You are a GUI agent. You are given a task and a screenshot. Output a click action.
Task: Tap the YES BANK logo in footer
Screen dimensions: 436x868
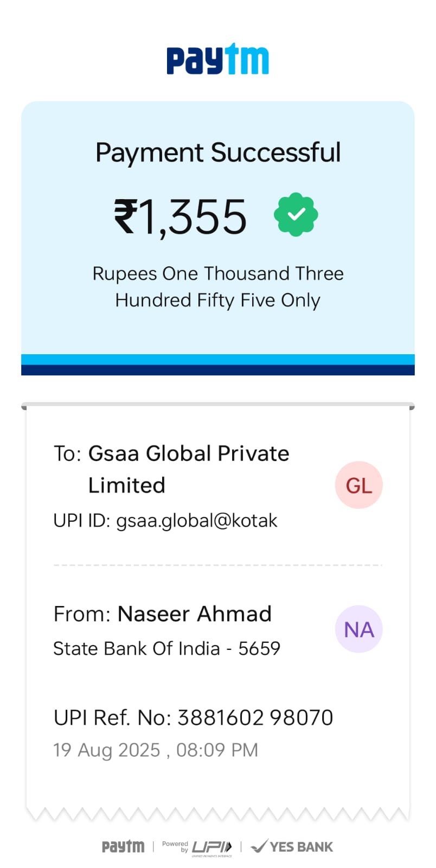click(292, 846)
